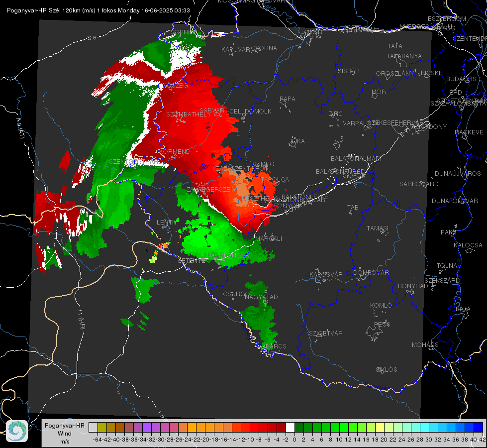Pick the deep blue swatch between 40 and 42
This screenshot has height=448, width=487.
point(479,427)
